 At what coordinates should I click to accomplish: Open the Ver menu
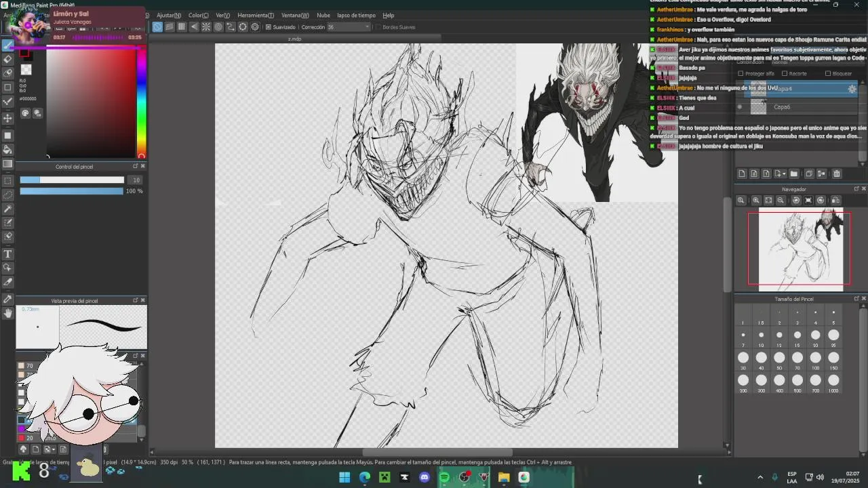pyautogui.click(x=222, y=15)
